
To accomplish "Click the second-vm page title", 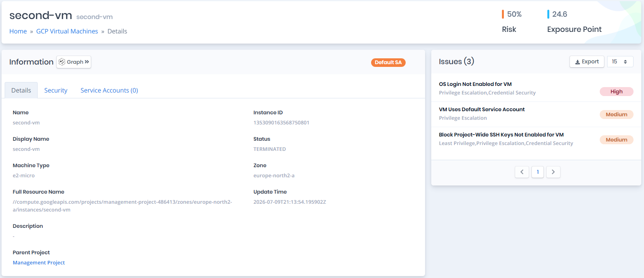I will click(x=41, y=15).
